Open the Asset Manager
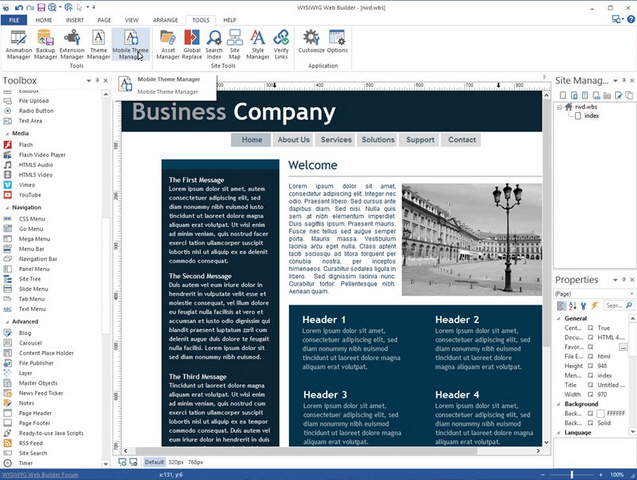637x480 pixels. [167, 44]
